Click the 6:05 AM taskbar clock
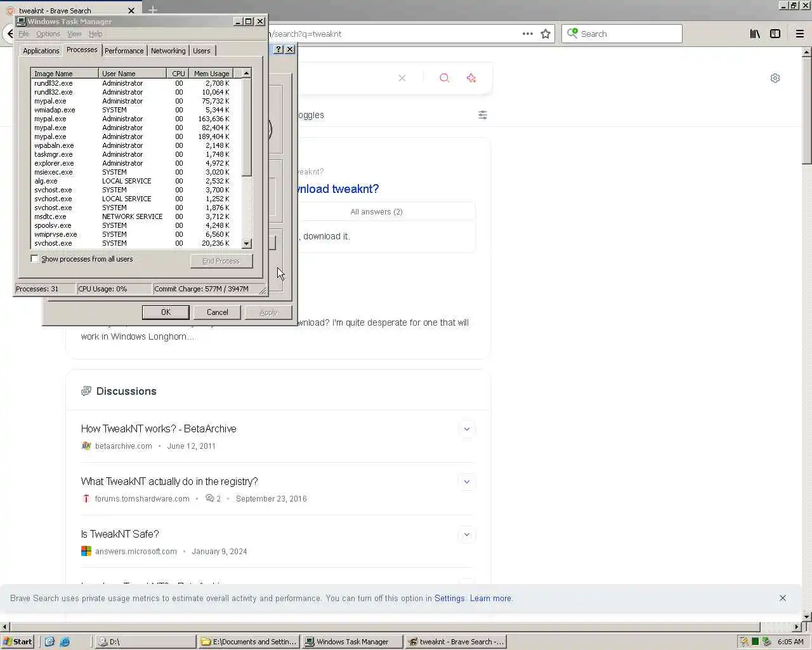The height and width of the screenshot is (650, 812). click(790, 642)
